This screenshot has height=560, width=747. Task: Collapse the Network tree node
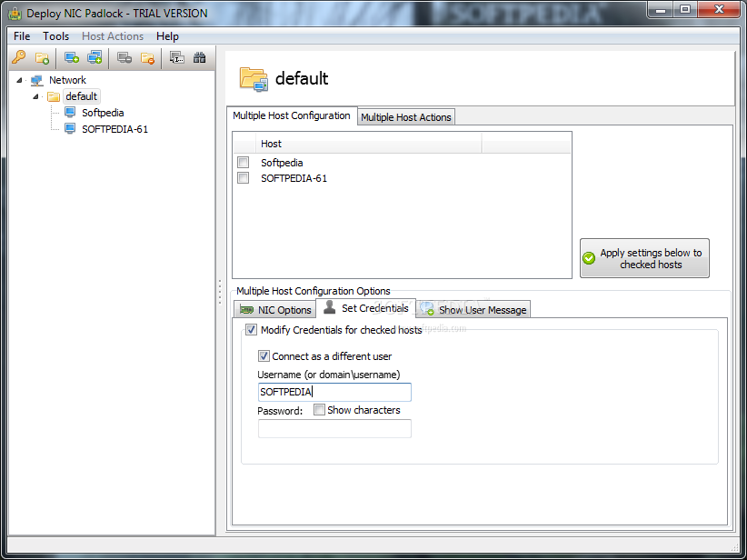tap(19, 80)
